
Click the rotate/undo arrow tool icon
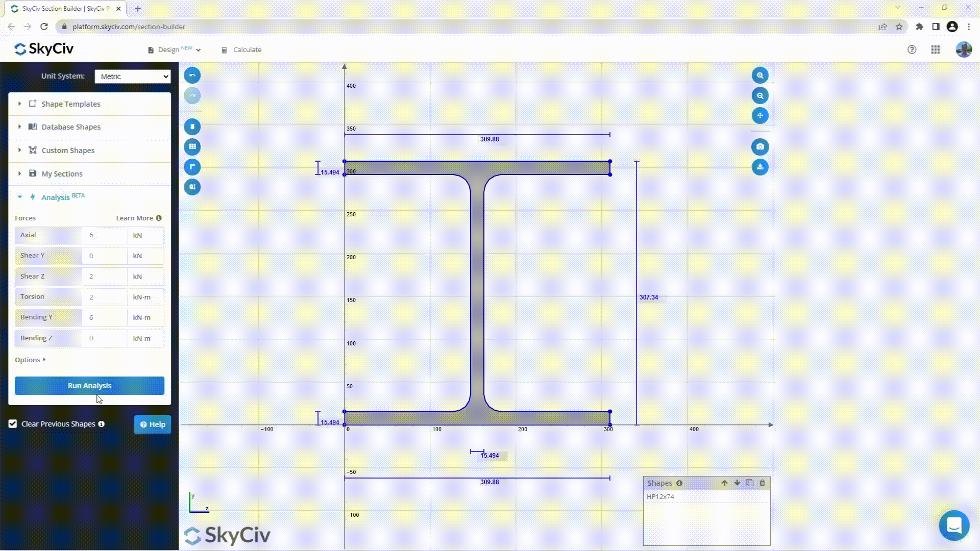click(x=192, y=76)
